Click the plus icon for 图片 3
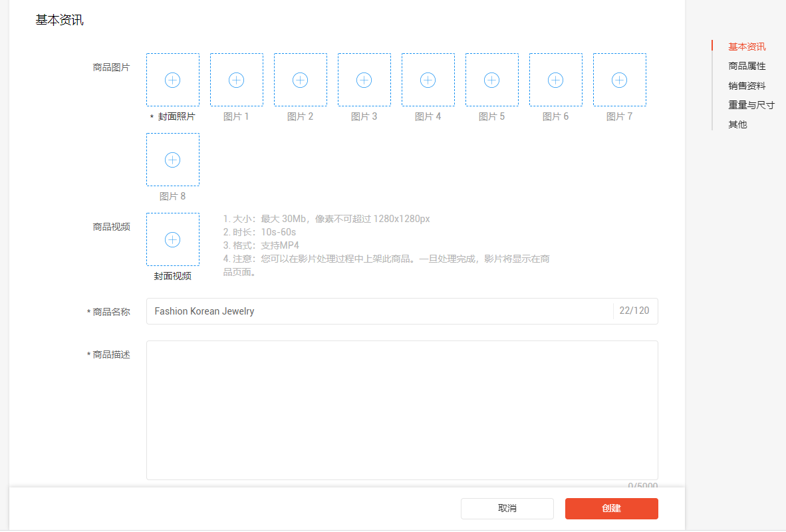This screenshot has width=786, height=532. coord(364,79)
